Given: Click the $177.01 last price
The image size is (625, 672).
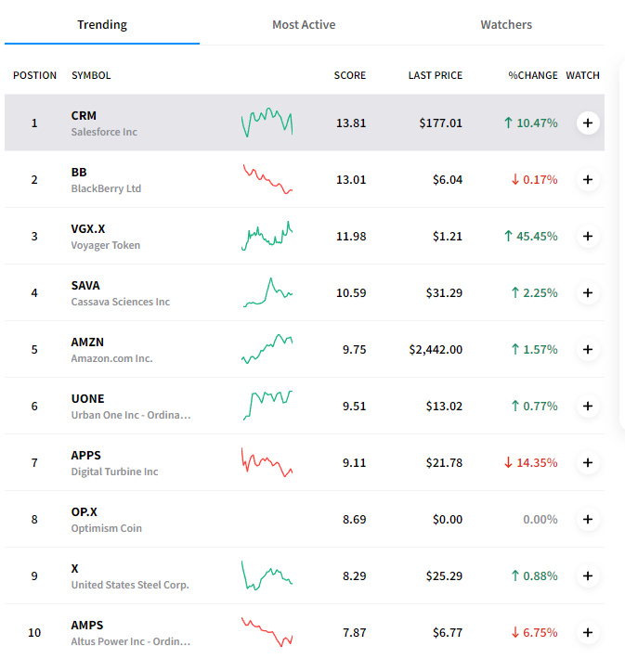Looking at the screenshot, I should click(441, 123).
